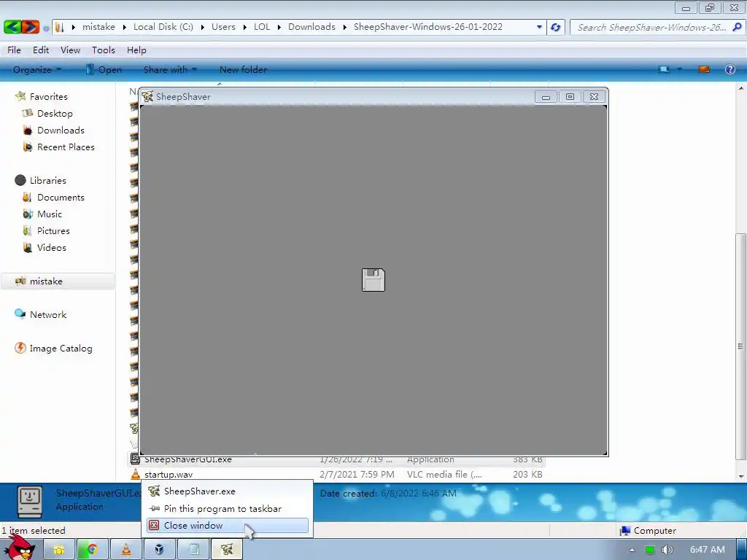
Task: Select Network in the navigation pane
Action: (x=47, y=315)
